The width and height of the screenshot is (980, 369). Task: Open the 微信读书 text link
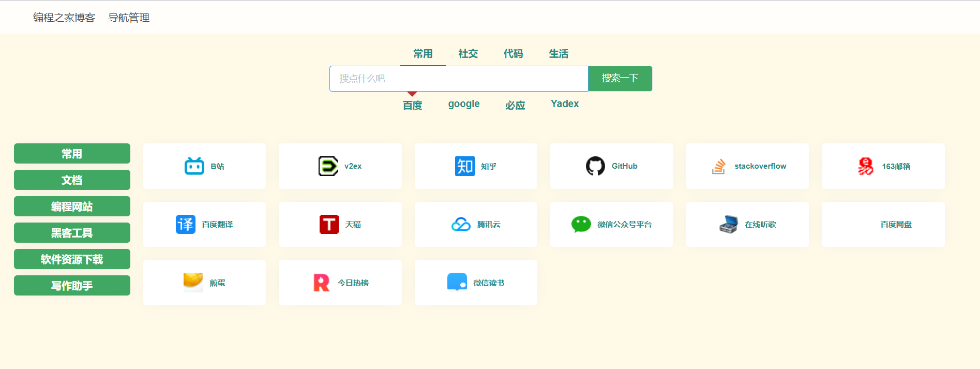(x=489, y=283)
